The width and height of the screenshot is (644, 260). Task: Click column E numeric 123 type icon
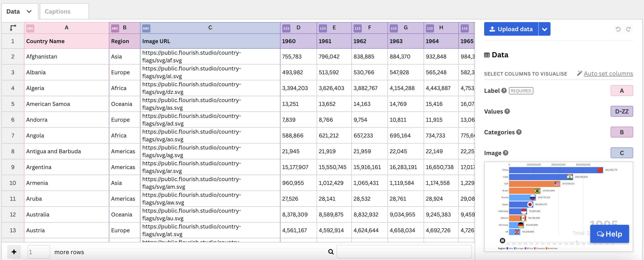tap(323, 28)
